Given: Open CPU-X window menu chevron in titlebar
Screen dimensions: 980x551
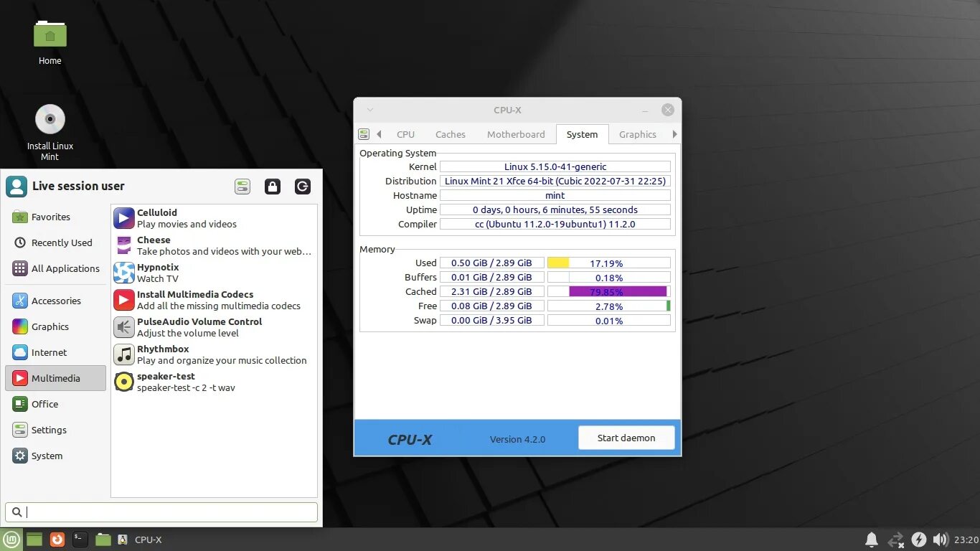Looking at the screenshot, I should [370, 110].
